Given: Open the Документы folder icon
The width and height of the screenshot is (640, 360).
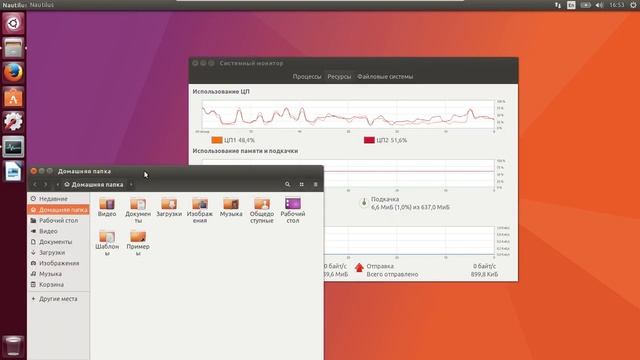Looking at the screenshot, I should [138, 210].
